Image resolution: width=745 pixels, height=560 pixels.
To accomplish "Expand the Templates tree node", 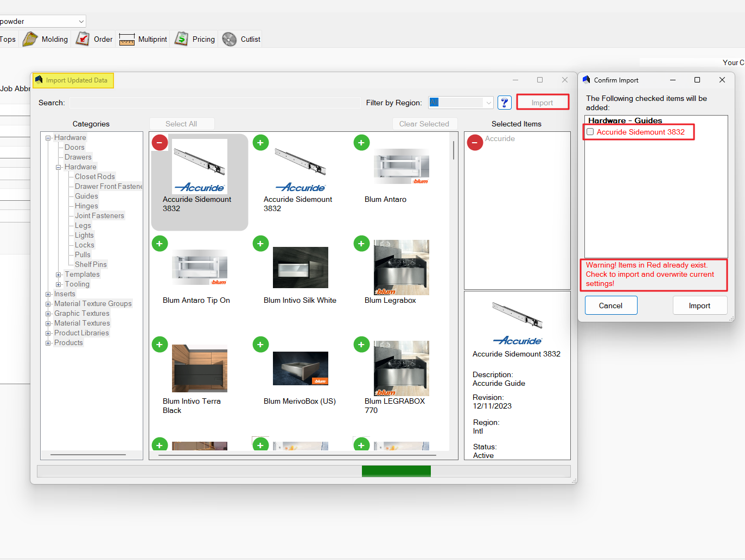I will [x=59, y=275].
